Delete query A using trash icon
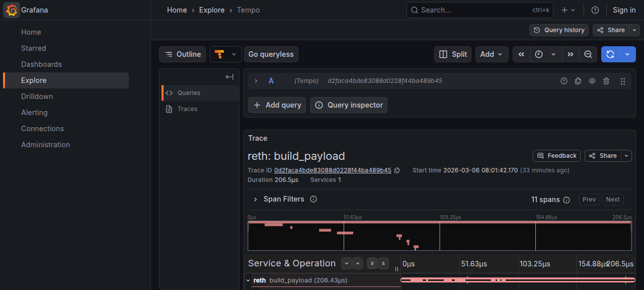 pyautogui.click(x=606, y=81)
